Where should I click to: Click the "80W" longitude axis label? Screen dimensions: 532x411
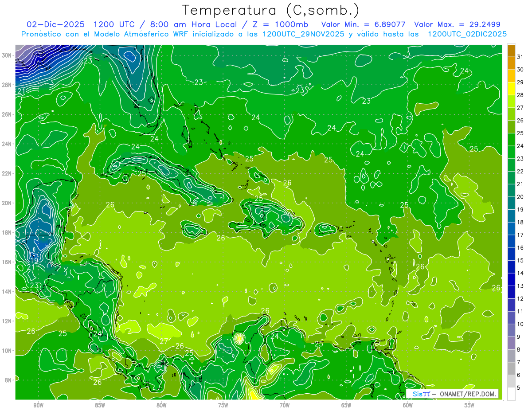point(161,405)
